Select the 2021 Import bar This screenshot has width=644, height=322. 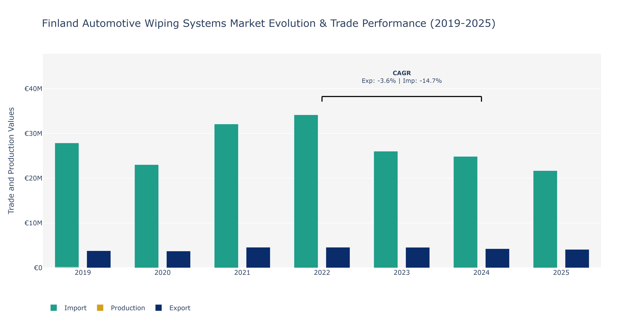pyautogui.click(x=226, y=196)
